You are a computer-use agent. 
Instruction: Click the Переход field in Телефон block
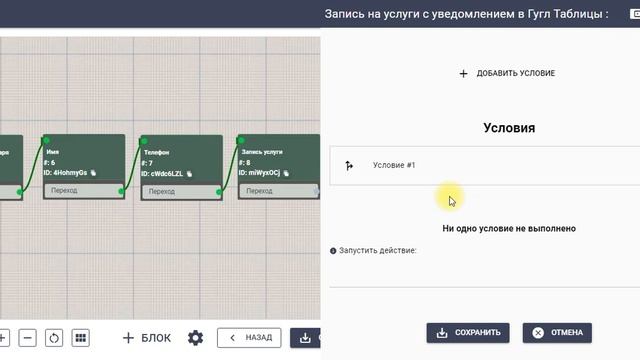(181, 191)
